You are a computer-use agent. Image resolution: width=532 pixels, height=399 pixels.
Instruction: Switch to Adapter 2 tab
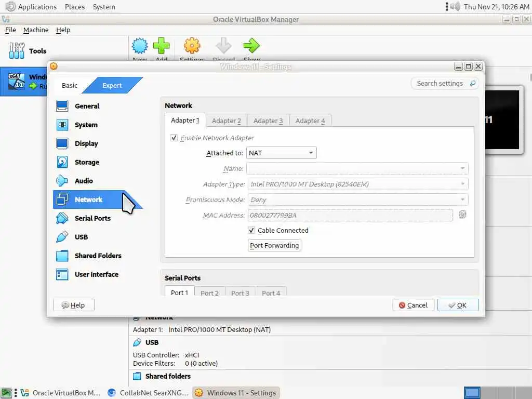pyautogui.click(x=227, y=121)
